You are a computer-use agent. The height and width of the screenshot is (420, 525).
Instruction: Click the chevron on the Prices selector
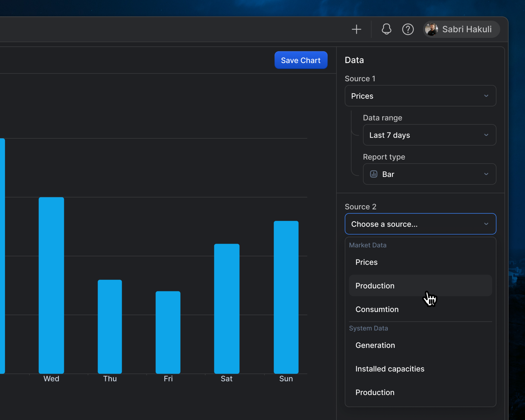tap(486, 96)
